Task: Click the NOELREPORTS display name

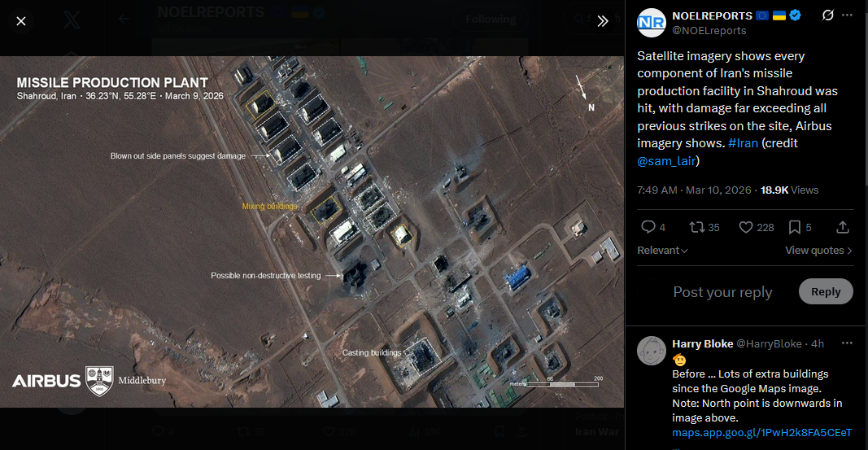Action: click(712, 15)
